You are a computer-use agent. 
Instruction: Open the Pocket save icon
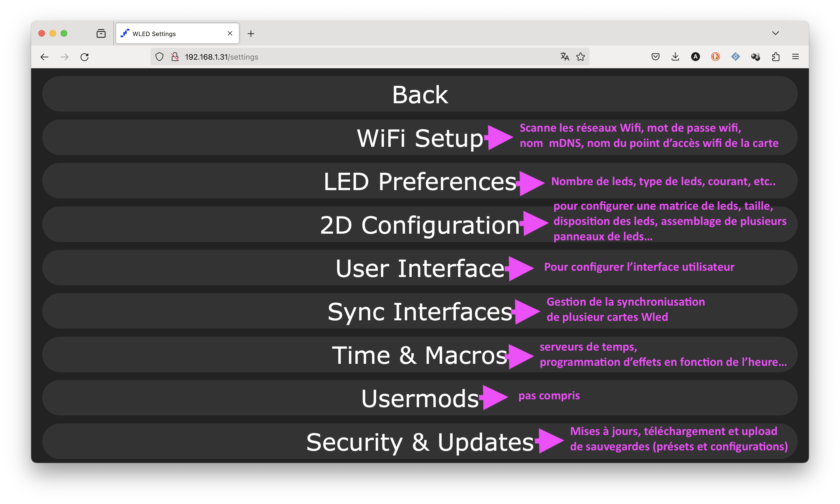pos(655,57)
